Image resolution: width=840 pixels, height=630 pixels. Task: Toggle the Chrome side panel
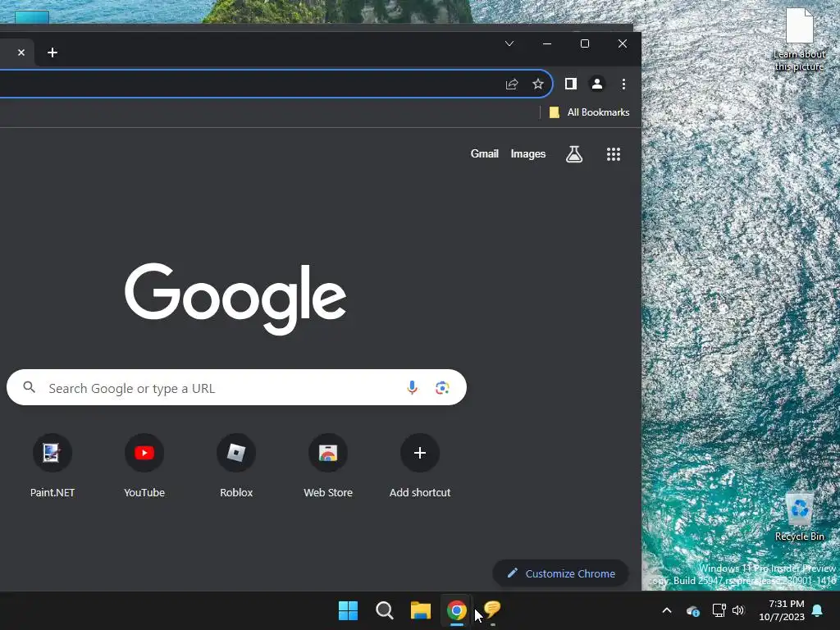coord(571,84)
